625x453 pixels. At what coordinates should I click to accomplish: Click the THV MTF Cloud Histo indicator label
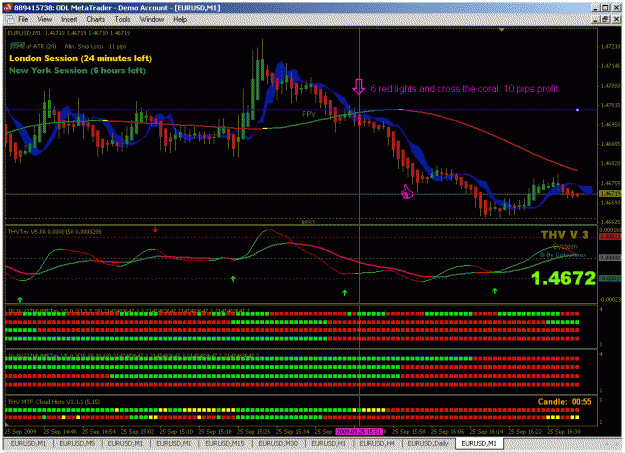54,402
